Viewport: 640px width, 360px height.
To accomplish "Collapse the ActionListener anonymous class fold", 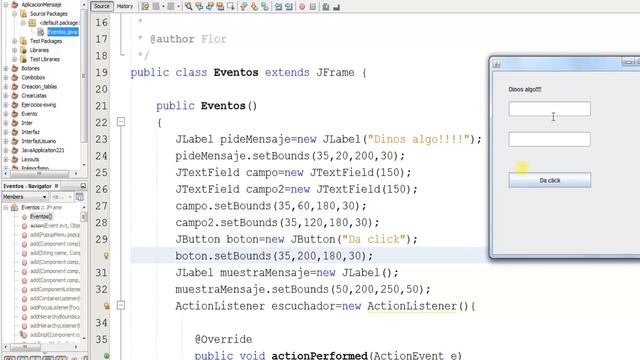I will coord(121,305).
